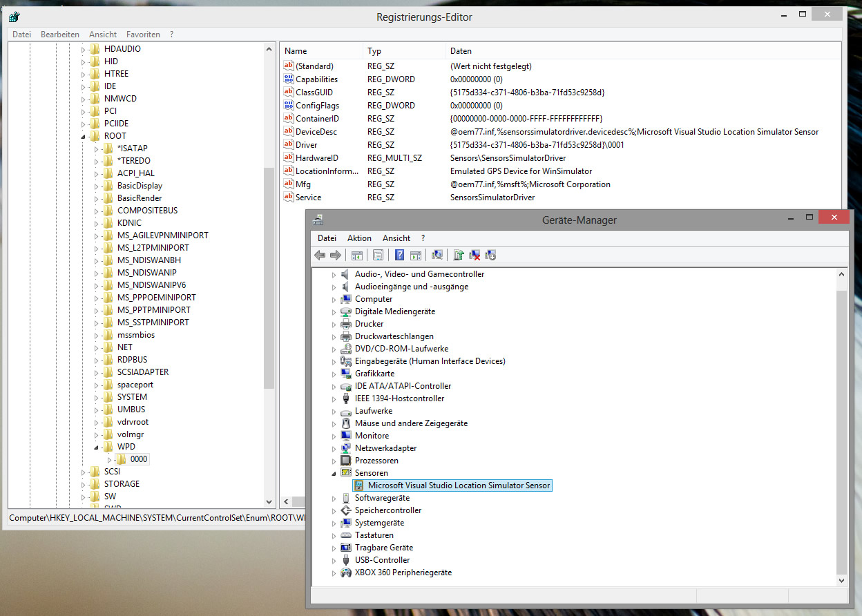The height and width of the screenshot is (616, 862).
Task: Click the monitor icon beside Monitore
Action: pyautogui.click(x=346, y=436)
